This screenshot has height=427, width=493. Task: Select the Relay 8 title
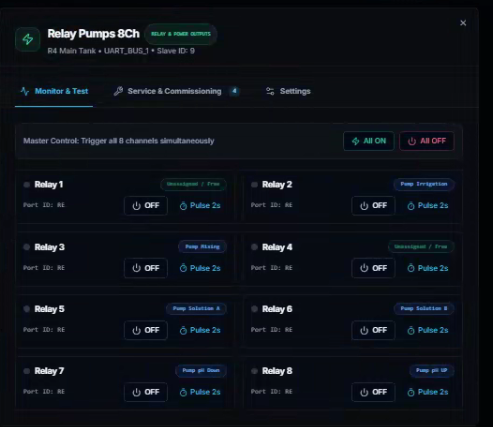click(277, 371)
